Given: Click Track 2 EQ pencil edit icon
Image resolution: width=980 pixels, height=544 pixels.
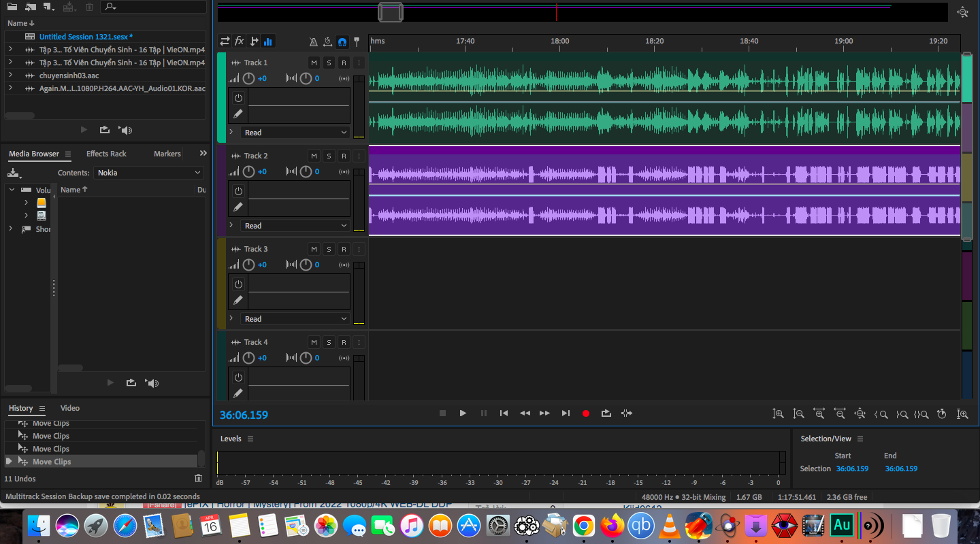Looking at the screenshot, I should coord(238,207).
